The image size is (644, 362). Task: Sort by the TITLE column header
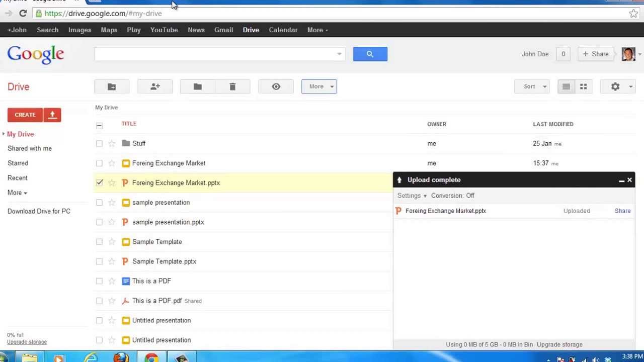129,124
